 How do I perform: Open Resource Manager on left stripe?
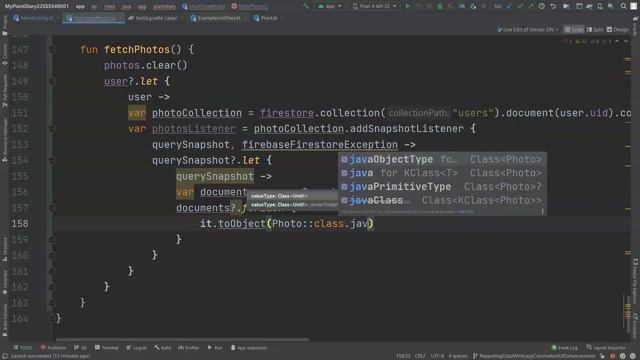pyautogui.click(x=4, y=140)
